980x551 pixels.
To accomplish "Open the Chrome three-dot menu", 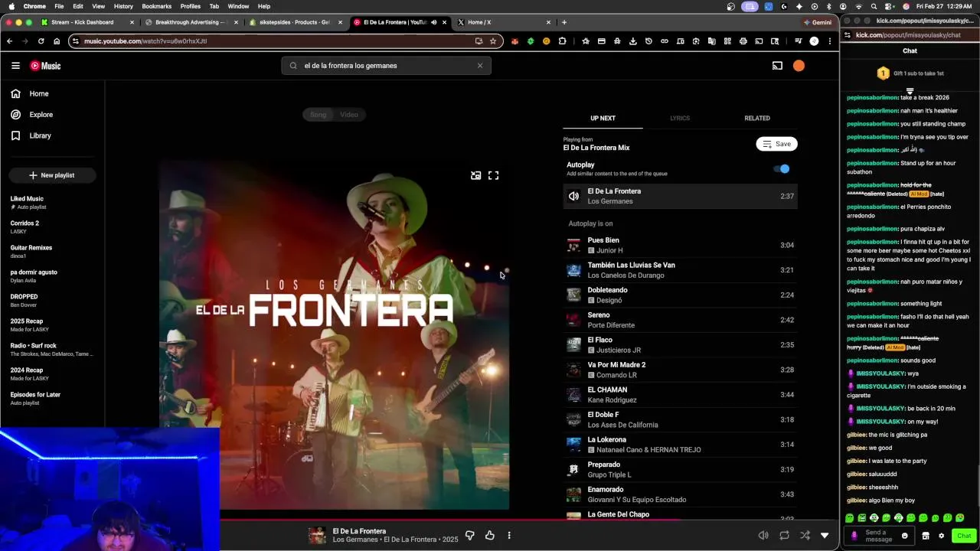I will click(x=830, y=41).
